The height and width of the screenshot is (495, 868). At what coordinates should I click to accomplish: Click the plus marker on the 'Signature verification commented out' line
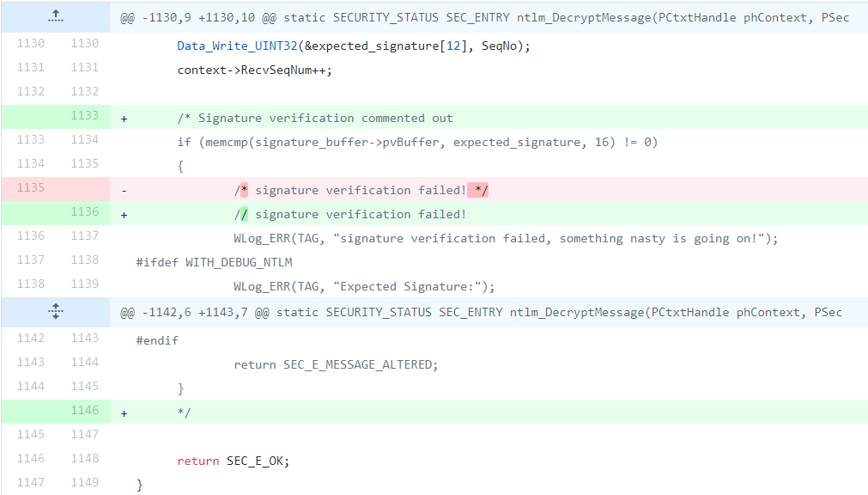(124, 119)
